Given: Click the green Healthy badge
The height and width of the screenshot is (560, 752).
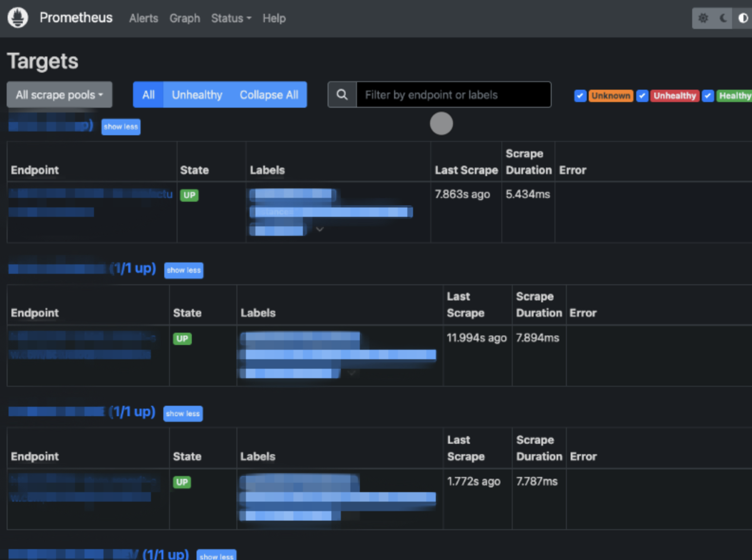Looking at the screenshot, I should [734, 96].
